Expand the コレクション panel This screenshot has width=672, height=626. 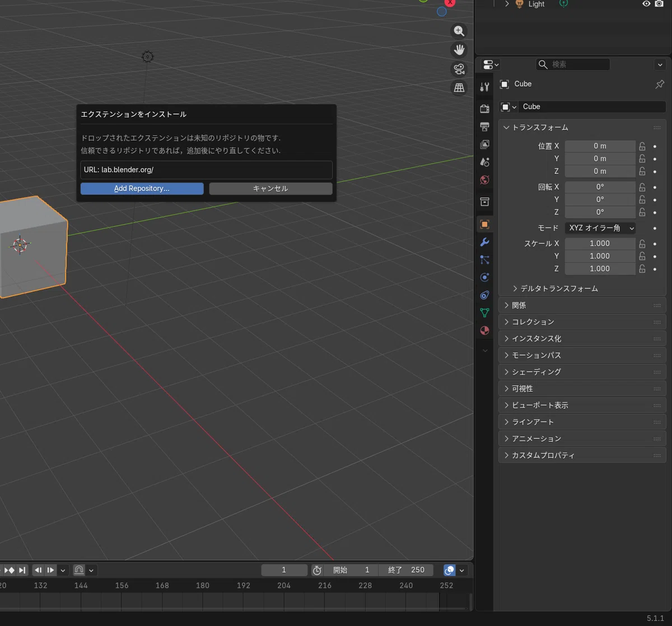(x=582, y=322)
